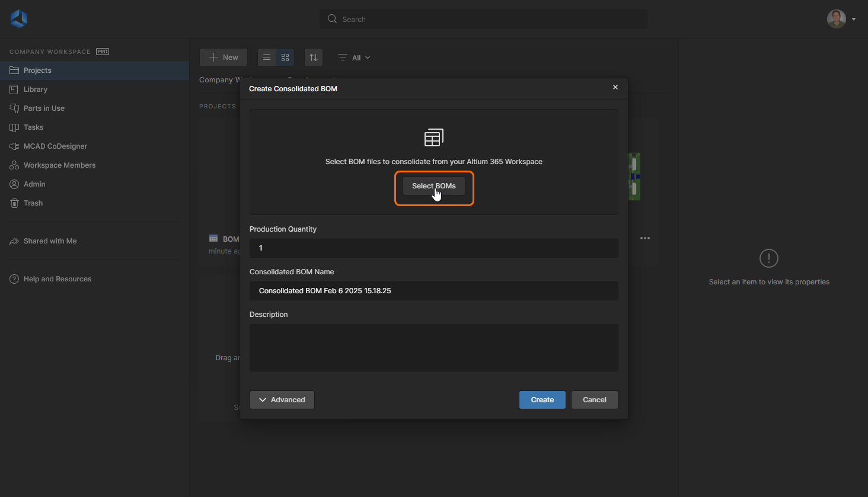The height and width of the screenshot is (497, 868).
Task: Click the PRO badge
Action: 103,52
